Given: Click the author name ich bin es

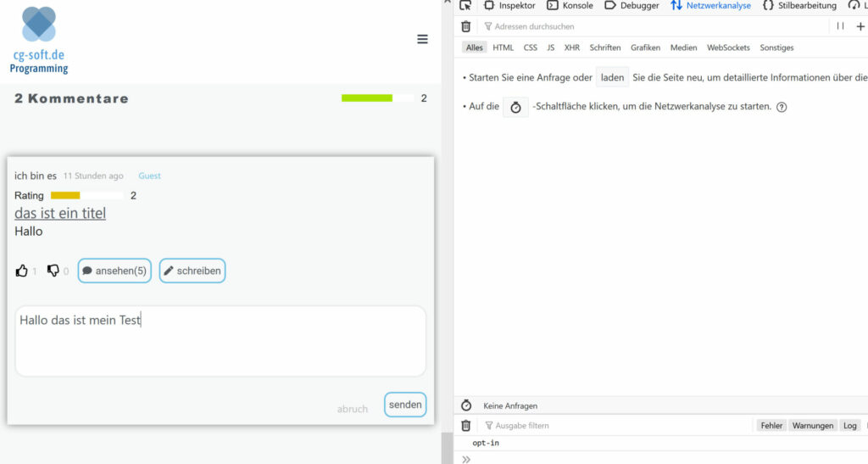Looking at the screenshot, I should [36, 176].
